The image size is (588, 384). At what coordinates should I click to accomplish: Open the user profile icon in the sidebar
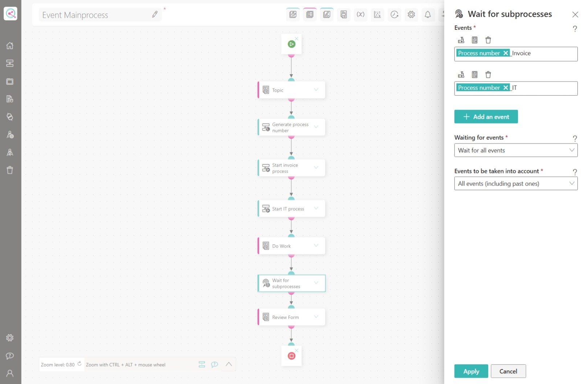[10, 373]
